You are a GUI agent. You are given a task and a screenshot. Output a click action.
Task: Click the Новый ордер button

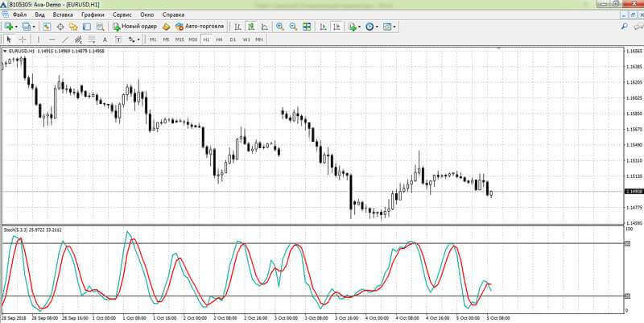(x=134, y=27)
